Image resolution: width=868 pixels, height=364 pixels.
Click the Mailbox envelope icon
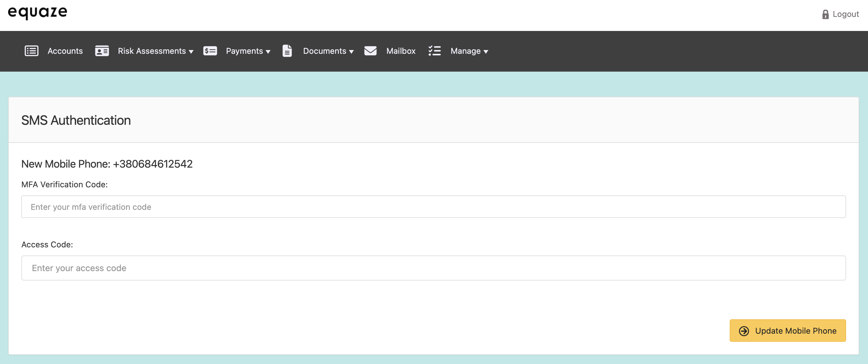(x=370, y=51)
